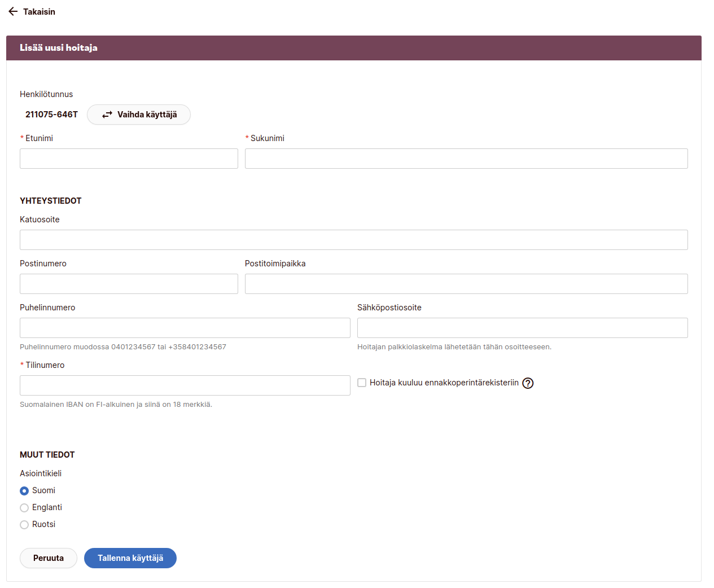Click the henkilötunnus value 211075-646T
714x588 pixels.
(x=51, y=115)
